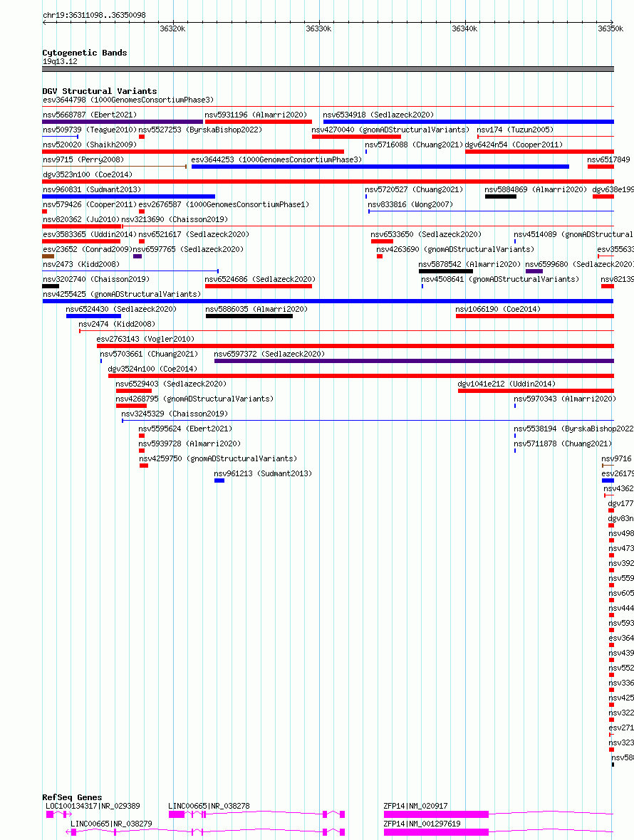The height and width of the screenshot is (840, 634).
Task: Select the nsv520020 (Shaikh2009) label
Action: (x=90, y=145)
